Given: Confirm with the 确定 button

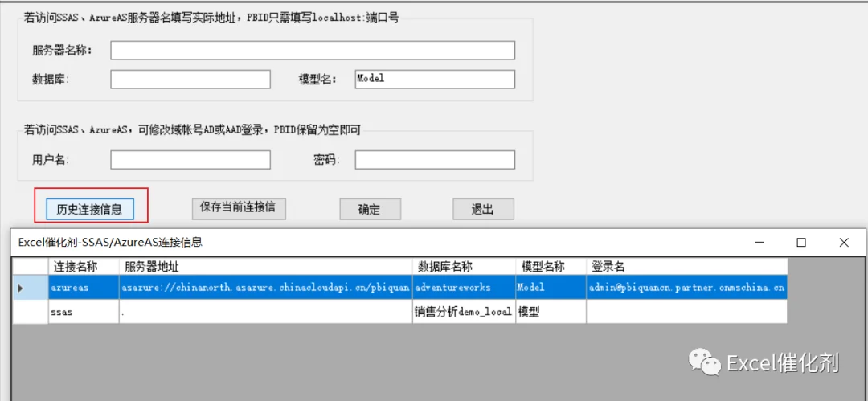Looking at the screenshot, I should coord(369,210).
